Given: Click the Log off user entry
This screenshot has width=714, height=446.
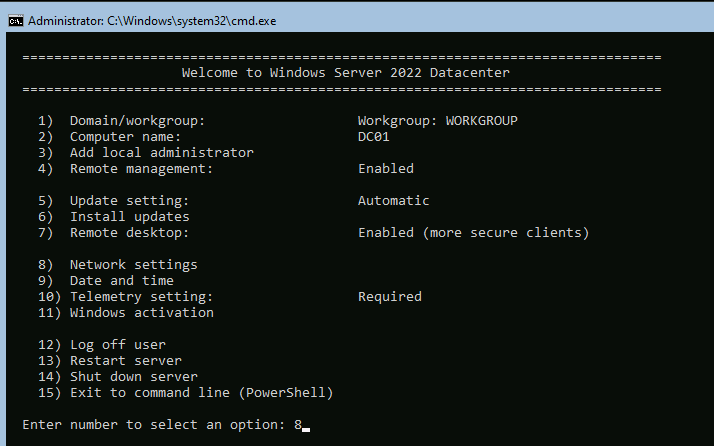Looking at the screenshot, I should (x=117, y=345).
